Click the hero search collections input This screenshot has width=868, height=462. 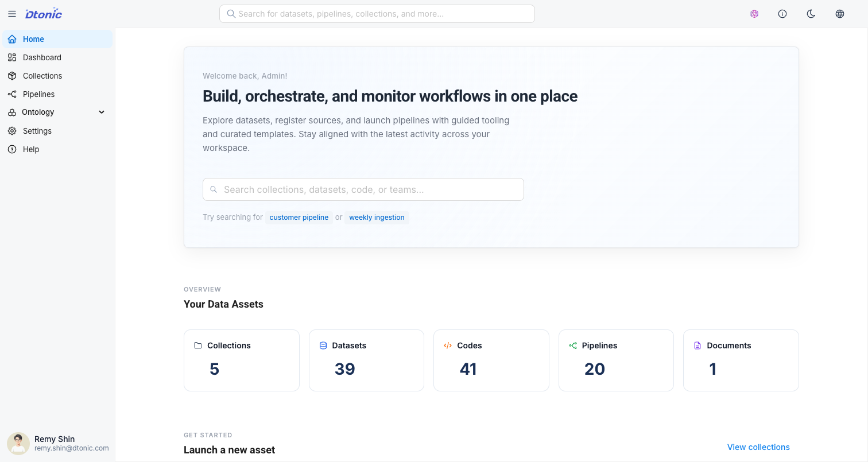(x=363, y=189)
